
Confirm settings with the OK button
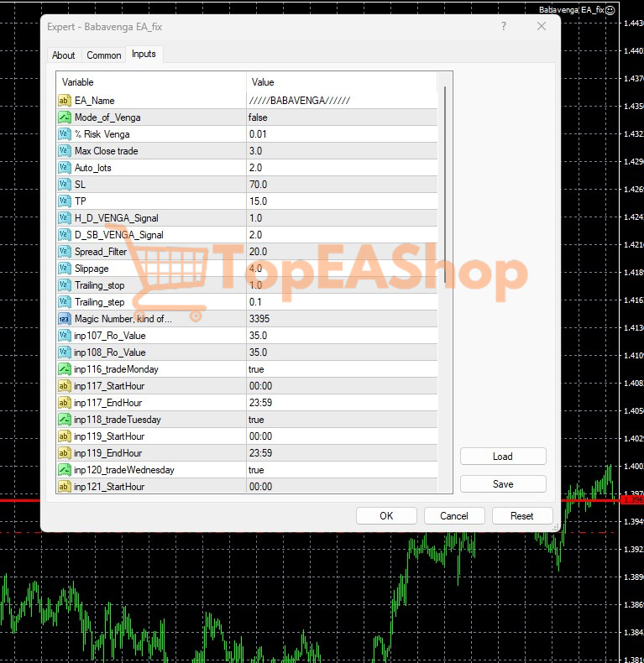[386, 516]
